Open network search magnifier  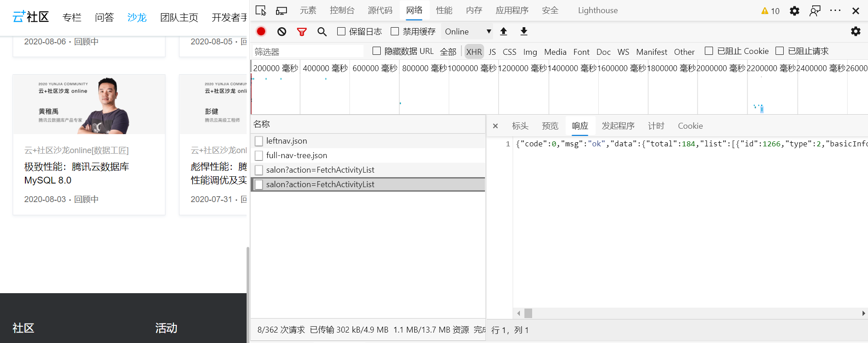pos(322,31)
